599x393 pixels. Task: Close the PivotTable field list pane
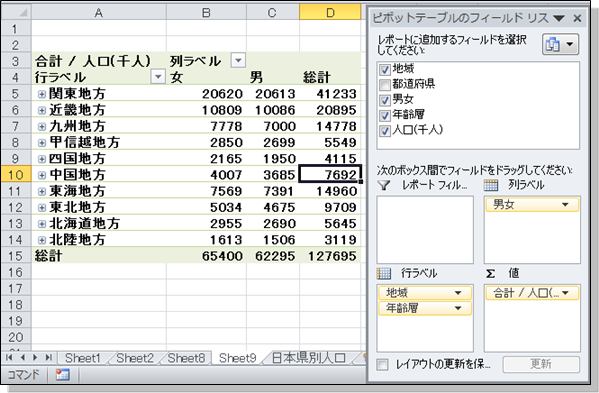[577, 18]
